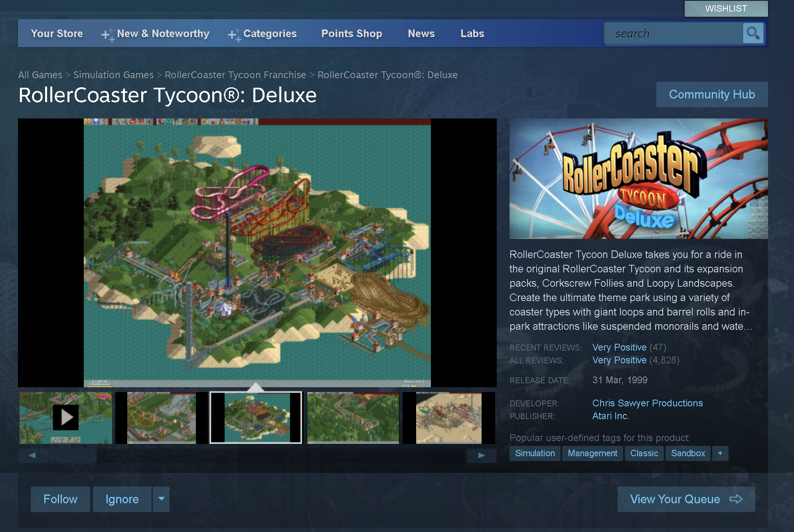The width and height of the screenshot is (794, 532).
Task: Open the Your Store menu item
Action: click(57, 33)
